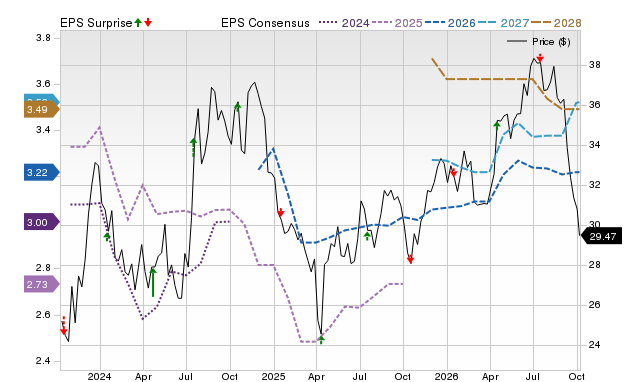Click the red down arrow in EPS Surprise legend
The height and width of the screenshot is (382, 640).
[148, 22]
